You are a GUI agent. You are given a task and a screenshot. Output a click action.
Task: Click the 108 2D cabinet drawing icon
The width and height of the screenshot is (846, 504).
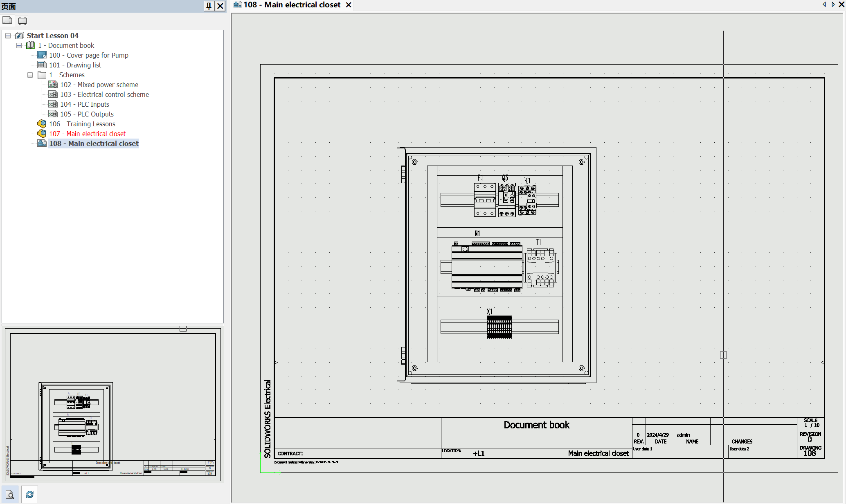click(42, 143)
